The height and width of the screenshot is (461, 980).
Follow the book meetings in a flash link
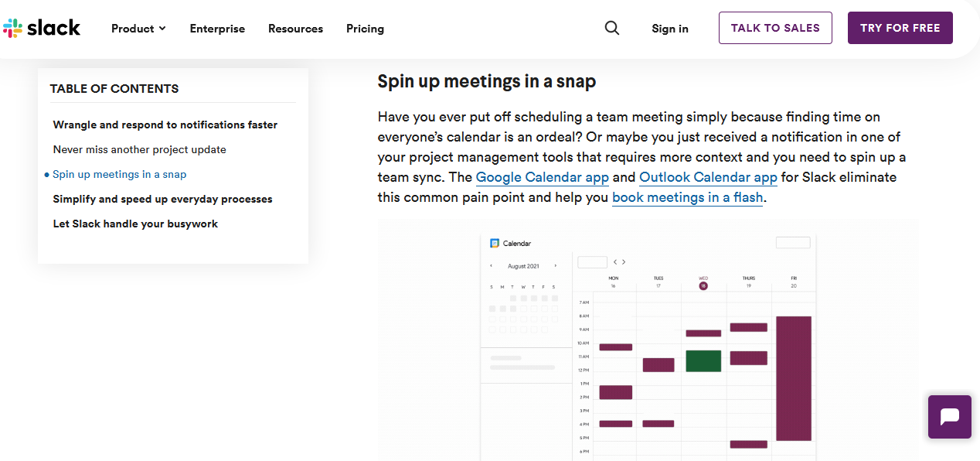coord(687,197)
